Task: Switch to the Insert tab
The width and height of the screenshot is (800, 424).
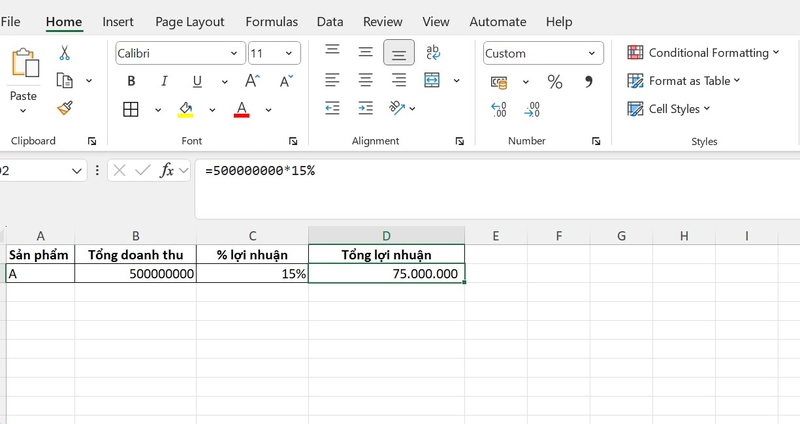Action: (118, 22)
